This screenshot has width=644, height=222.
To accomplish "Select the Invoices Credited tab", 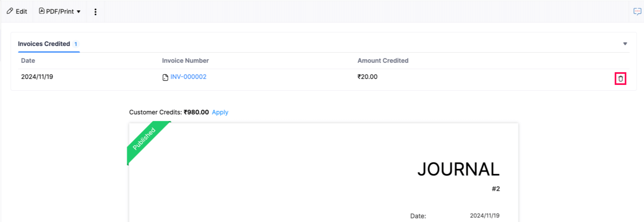I will tap(44, 44).
